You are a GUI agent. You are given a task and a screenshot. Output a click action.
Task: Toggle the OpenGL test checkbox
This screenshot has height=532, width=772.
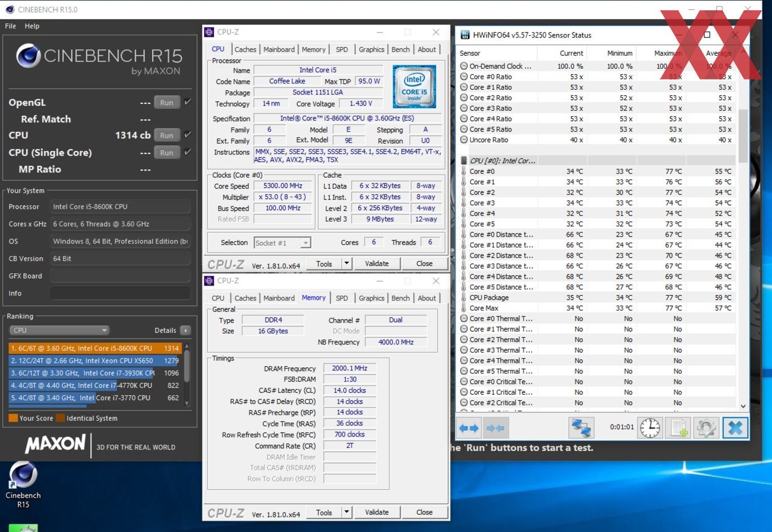point(187,102)
